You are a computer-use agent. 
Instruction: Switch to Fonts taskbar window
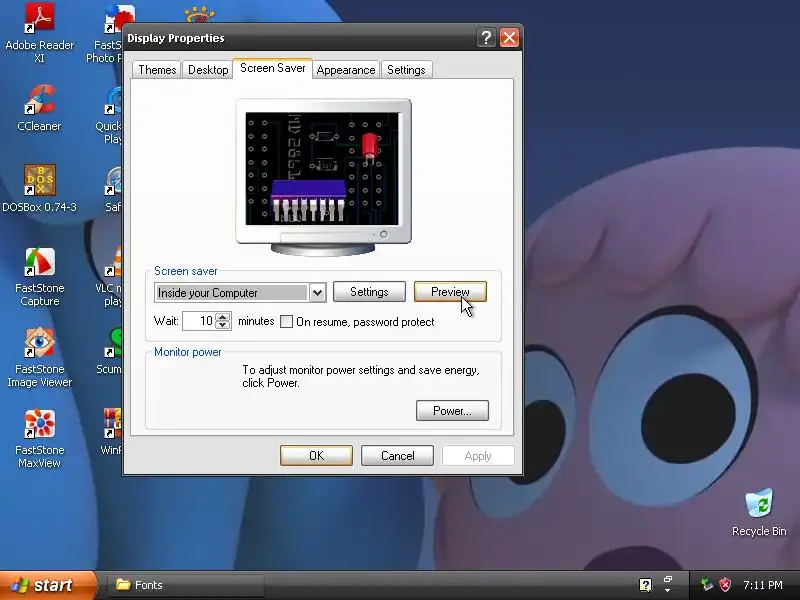point(185,585)
